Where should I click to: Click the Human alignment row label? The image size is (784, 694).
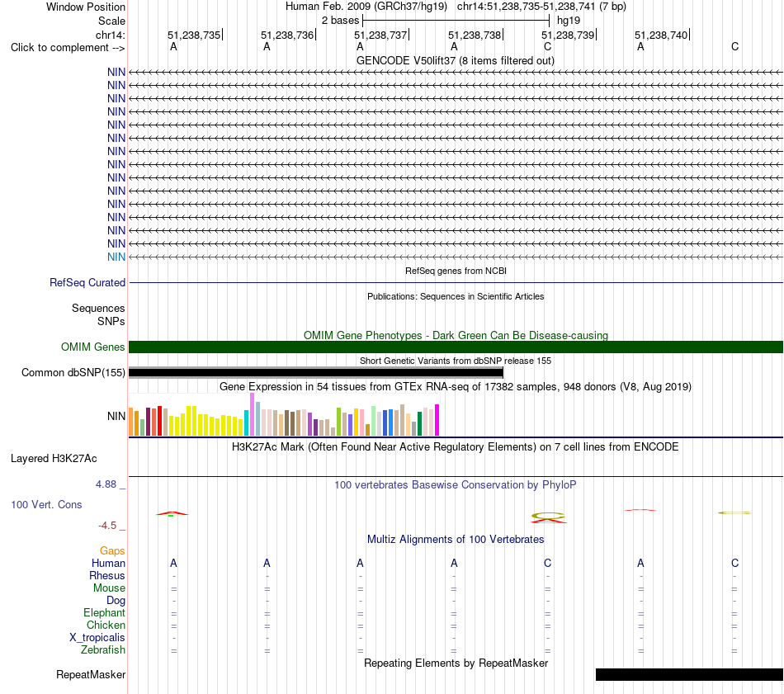coord(108,564)
